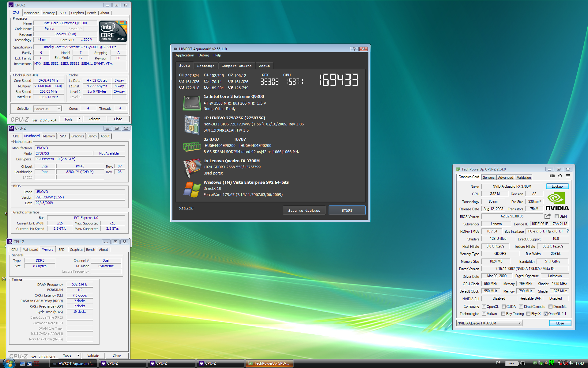
Task: Click the HWBOT Aquamark taskbar button
Action: (x=73, y=363)
